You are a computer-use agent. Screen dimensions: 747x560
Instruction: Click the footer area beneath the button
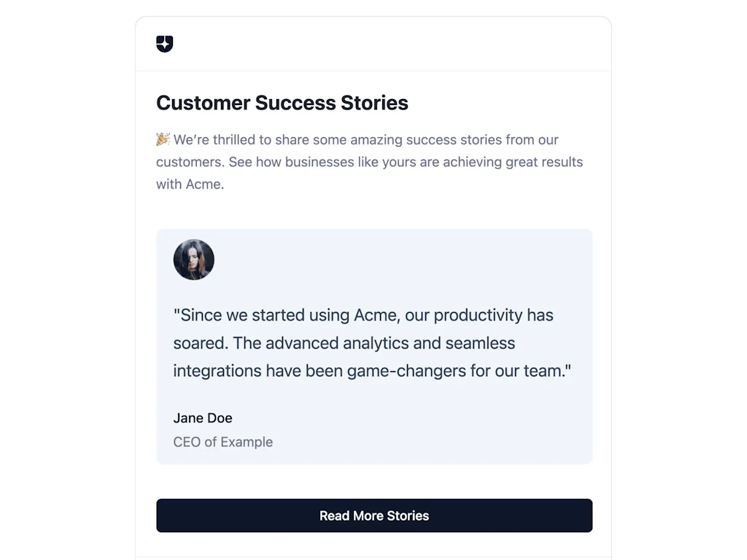coord(373,547)
